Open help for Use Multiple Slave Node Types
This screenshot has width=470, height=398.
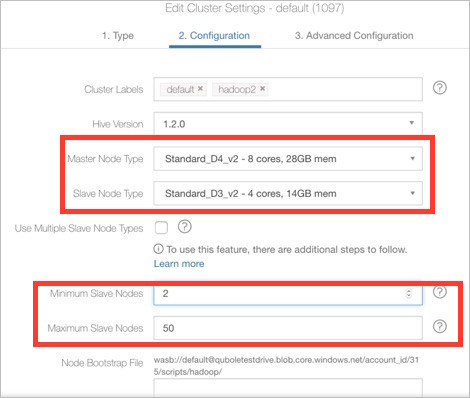point(184,227)
